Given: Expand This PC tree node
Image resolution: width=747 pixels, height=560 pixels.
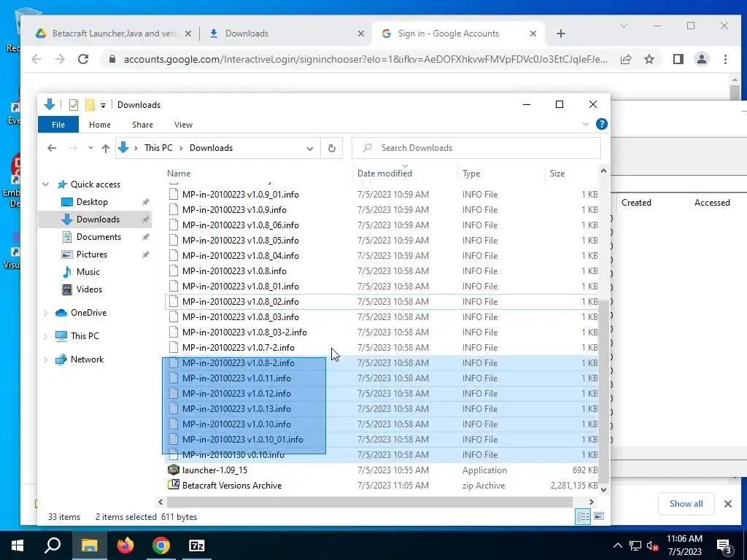Looking at the screenshot, I should click(46, 336).
